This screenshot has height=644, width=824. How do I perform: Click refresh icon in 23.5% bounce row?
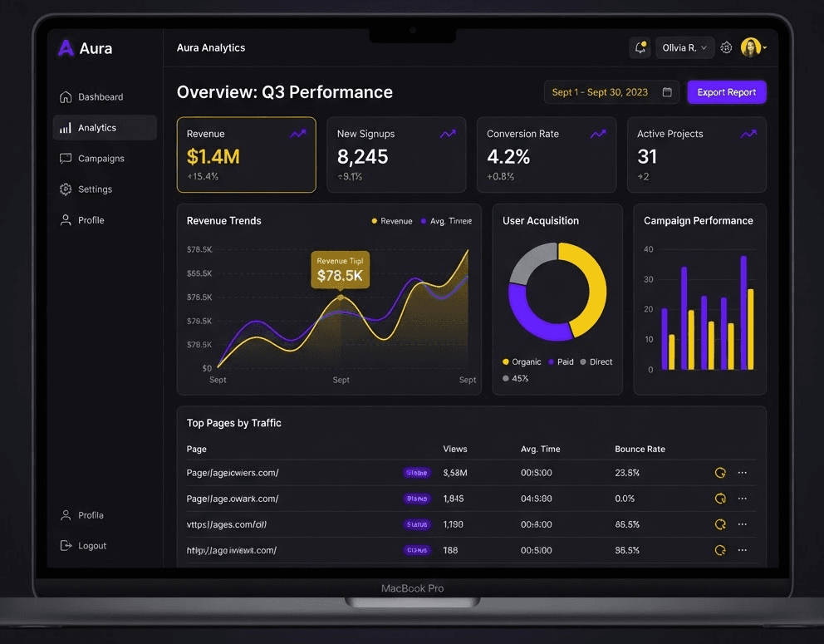[720, 473]
